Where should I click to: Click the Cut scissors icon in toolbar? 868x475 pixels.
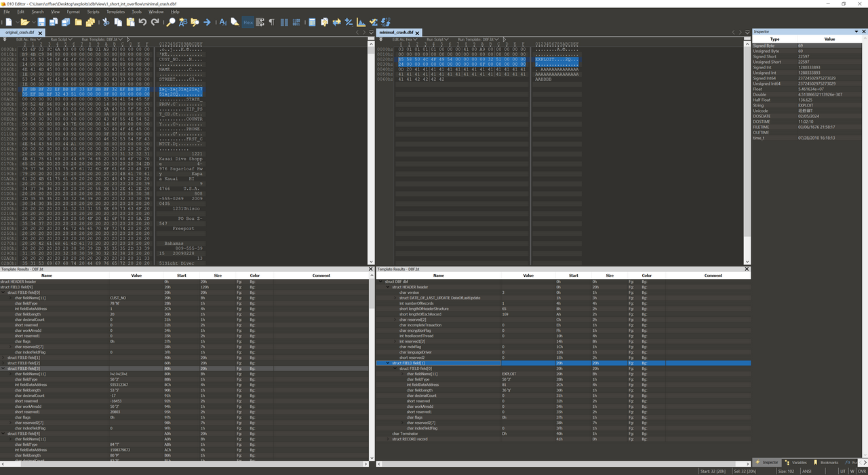coord(106,22)
